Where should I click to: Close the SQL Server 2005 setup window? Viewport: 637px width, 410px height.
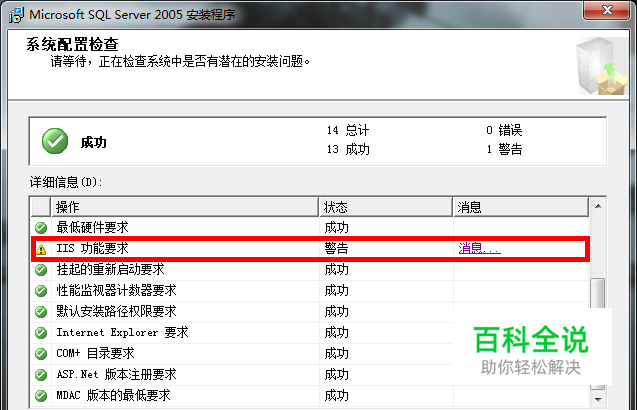coord(607,10)
